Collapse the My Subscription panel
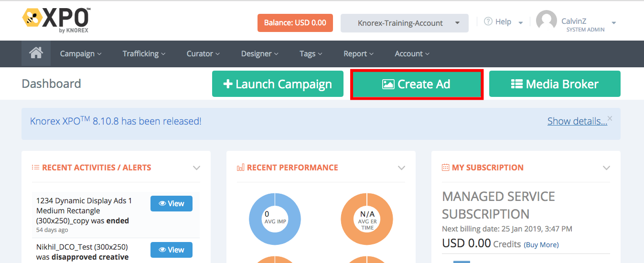The image size is (644, 263). point(606,168)
